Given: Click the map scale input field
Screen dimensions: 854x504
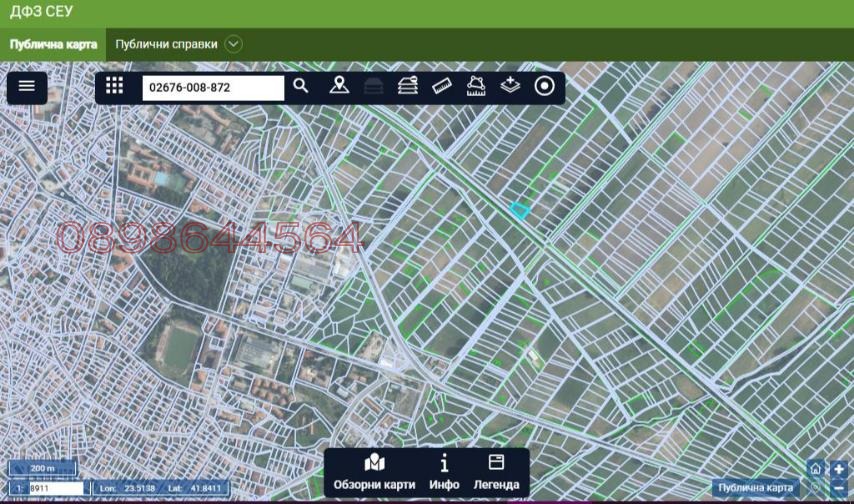Looking at the screenshot, I should click(x=55, y=488).
